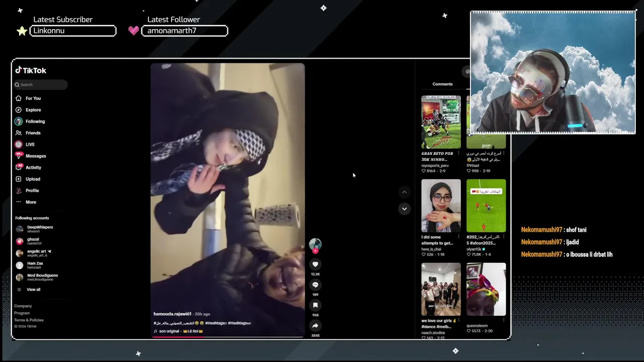Click the Upload plus icon
This screenshot has height=362, width=644.
[x=19, y=179]
